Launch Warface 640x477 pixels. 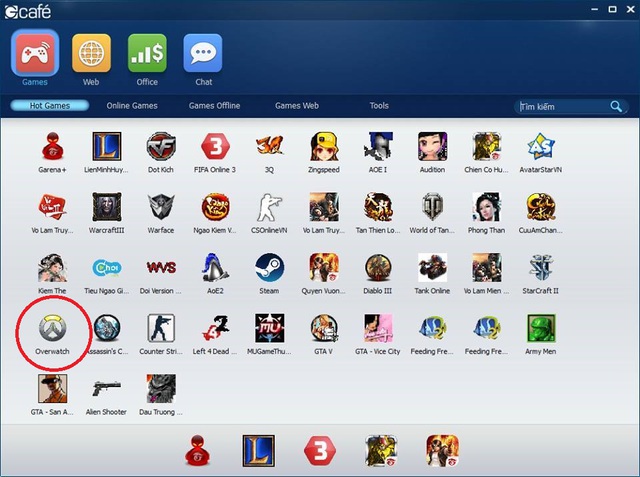pos(161,213)
